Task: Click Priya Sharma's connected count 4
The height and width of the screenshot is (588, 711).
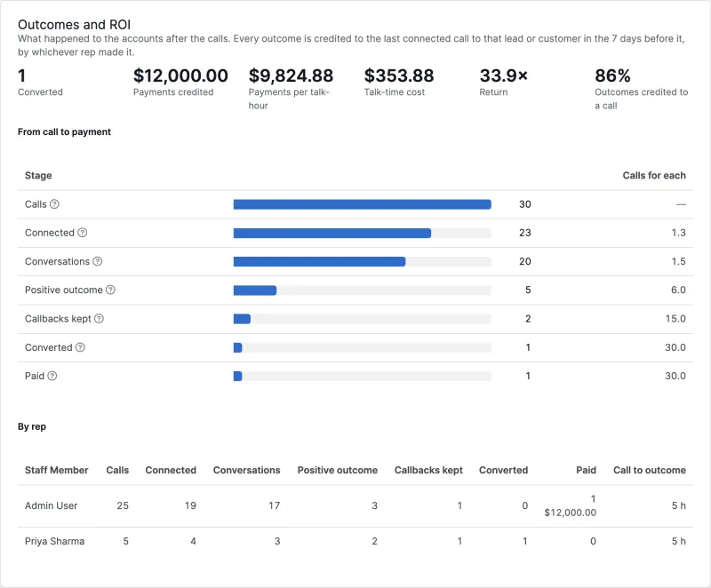Action: [x=193, y=541]
